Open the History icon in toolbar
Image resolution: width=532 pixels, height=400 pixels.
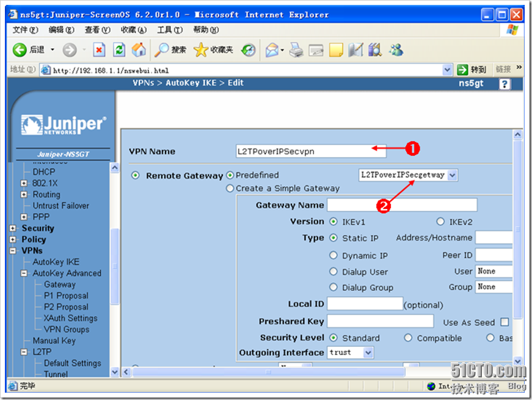249,50
